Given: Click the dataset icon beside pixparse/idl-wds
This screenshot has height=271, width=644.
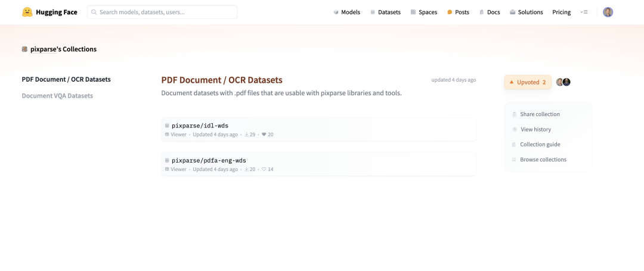Looking at the screenshot, I should coord(167,126).
